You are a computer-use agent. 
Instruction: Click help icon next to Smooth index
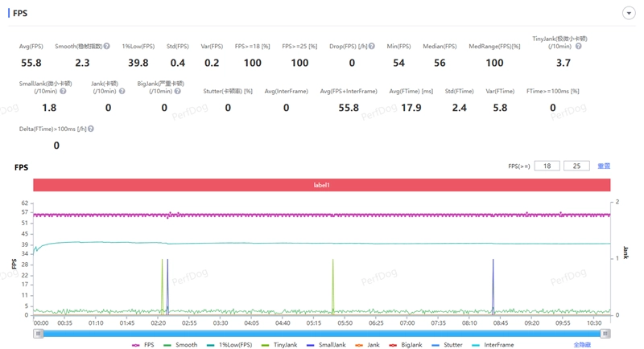[106, 47]
